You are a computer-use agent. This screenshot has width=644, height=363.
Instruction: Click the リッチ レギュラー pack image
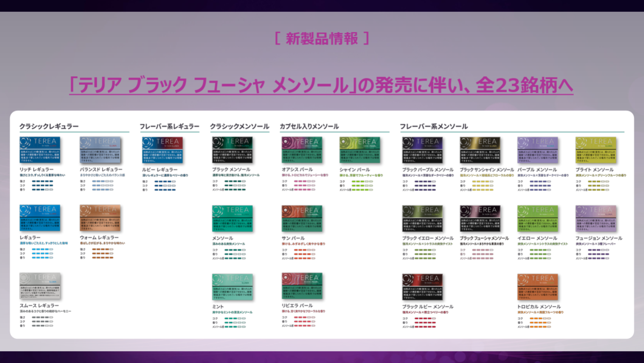coord(40,150)
